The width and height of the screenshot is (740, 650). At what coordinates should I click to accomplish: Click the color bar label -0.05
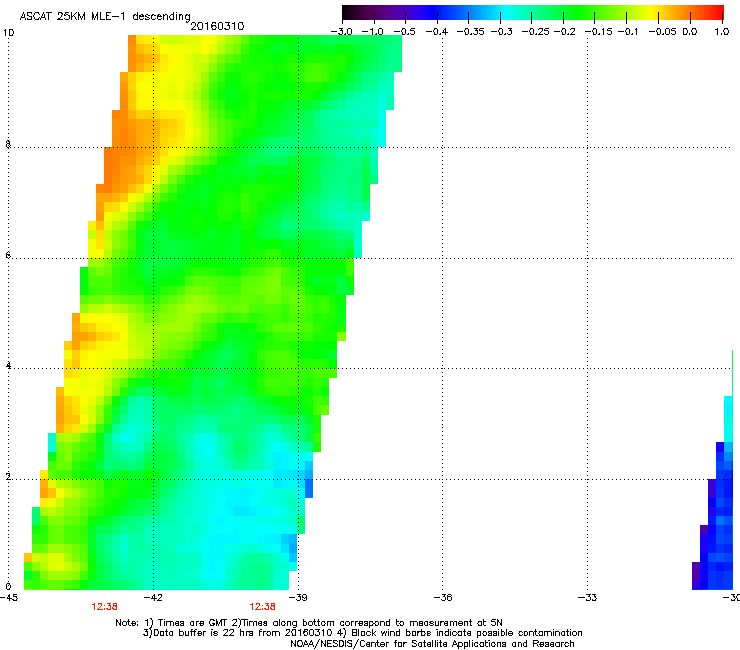click(663, 32)
